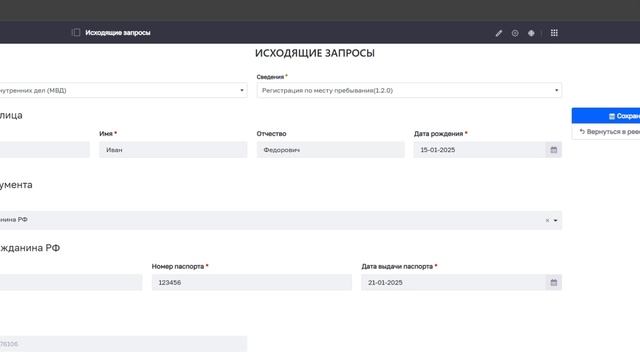This screenshot has width=640, height=360.
Task: Focus the Имя field containing Иван
Action: [173, 150]
